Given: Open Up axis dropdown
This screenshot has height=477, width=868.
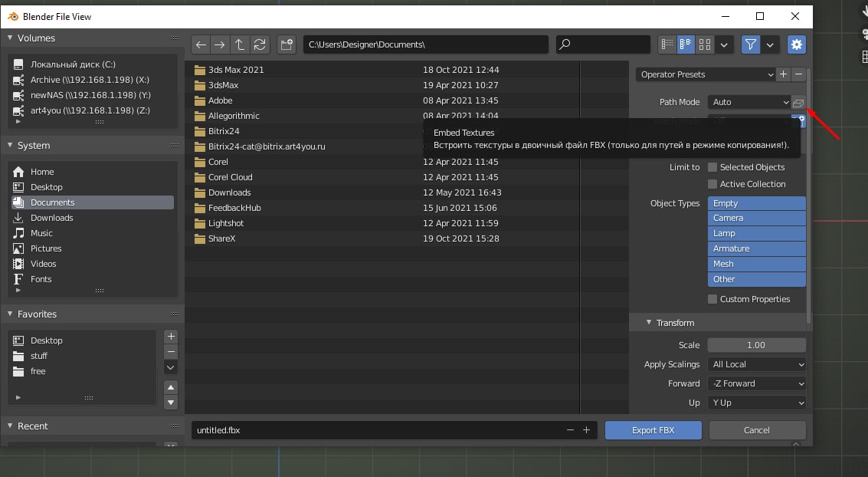Looking at the screenshot, I should (x=757, y=403).
